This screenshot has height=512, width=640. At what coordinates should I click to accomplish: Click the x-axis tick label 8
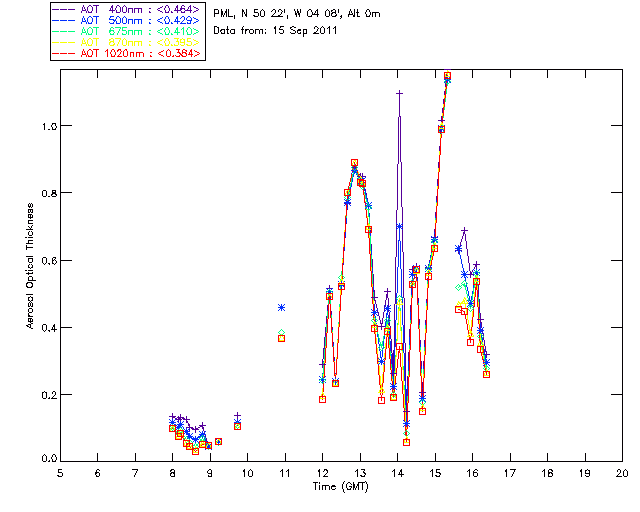[173, 473]
